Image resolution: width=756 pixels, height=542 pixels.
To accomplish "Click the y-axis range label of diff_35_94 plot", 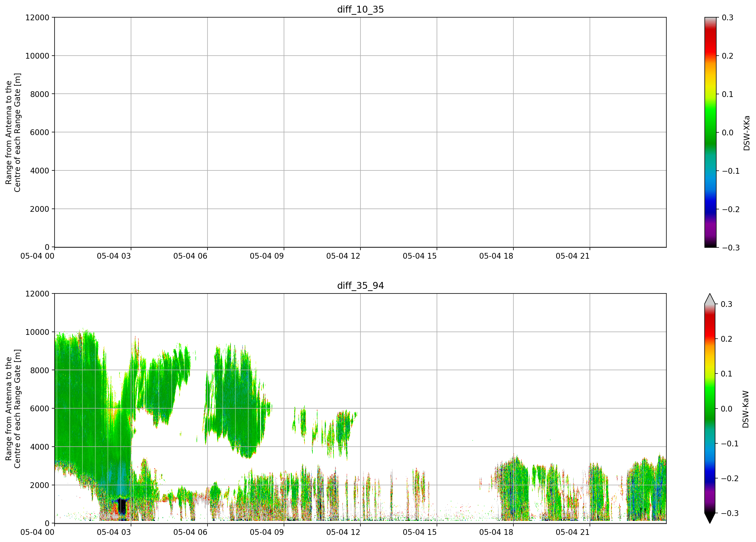I will point(13,409).
